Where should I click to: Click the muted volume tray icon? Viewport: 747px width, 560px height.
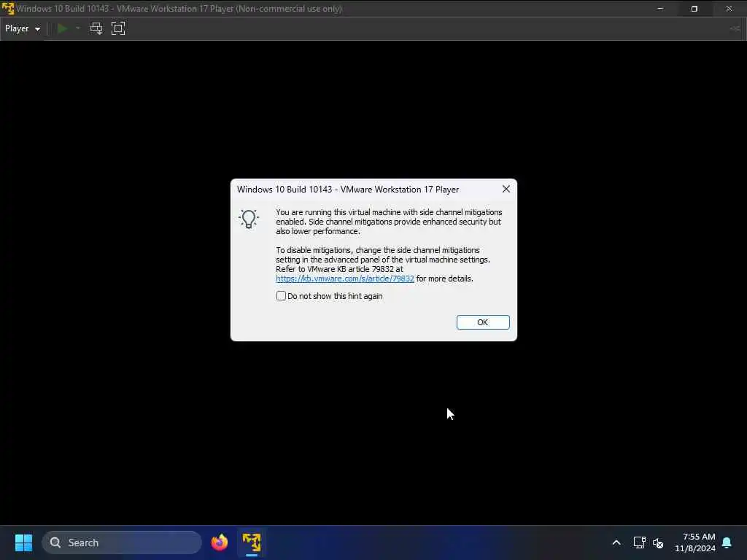(x=658, y=542)
